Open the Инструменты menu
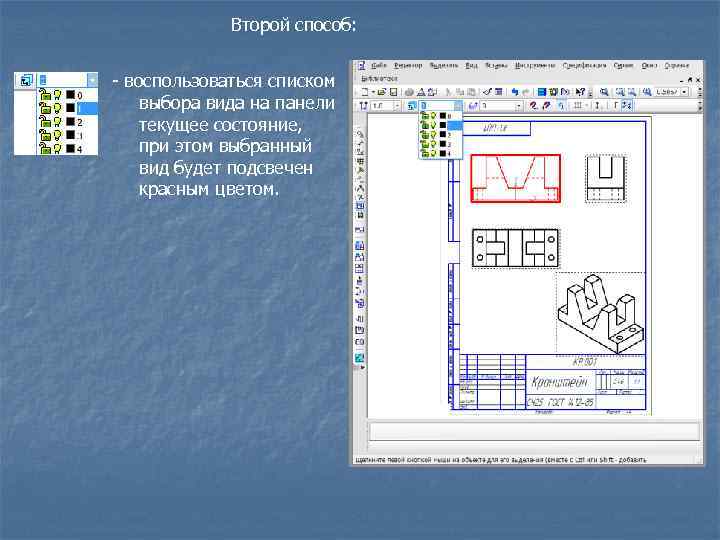 click(535, 66)
